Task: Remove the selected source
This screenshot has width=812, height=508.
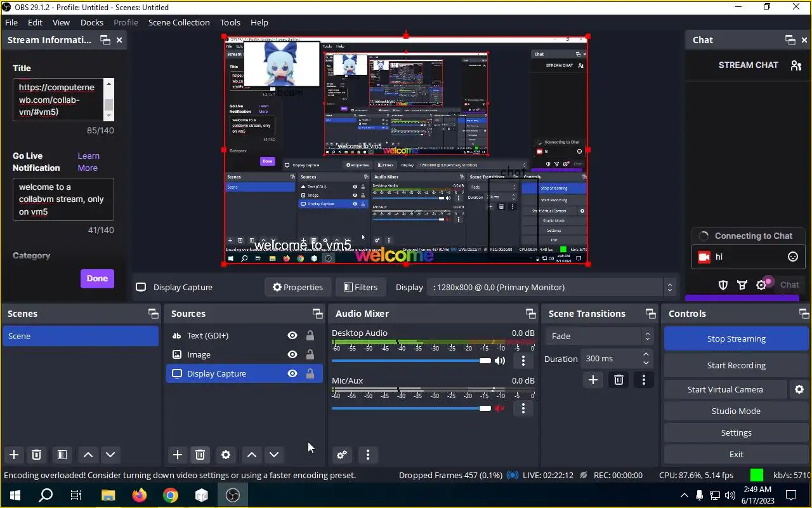Action: click(200, 455)
